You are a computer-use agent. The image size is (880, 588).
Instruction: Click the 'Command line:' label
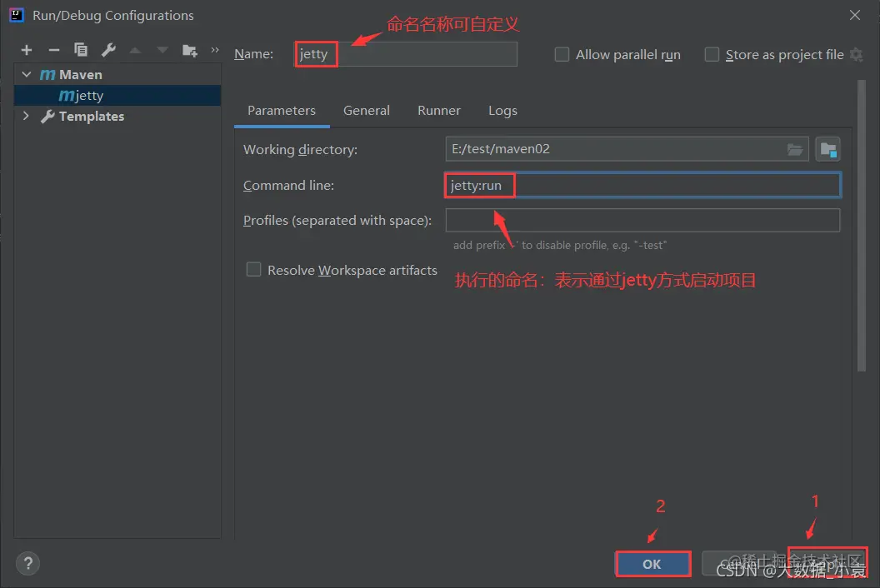pyautogui.click(x=288, y=185)
